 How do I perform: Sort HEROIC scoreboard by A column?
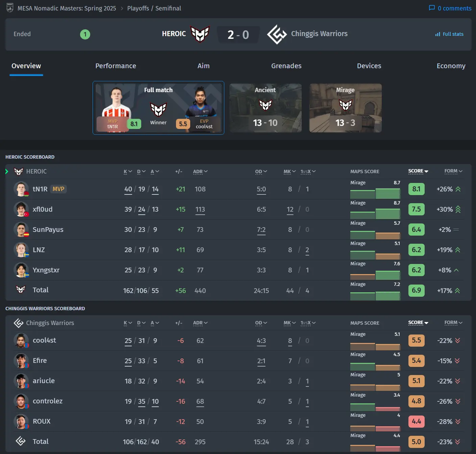155,171
